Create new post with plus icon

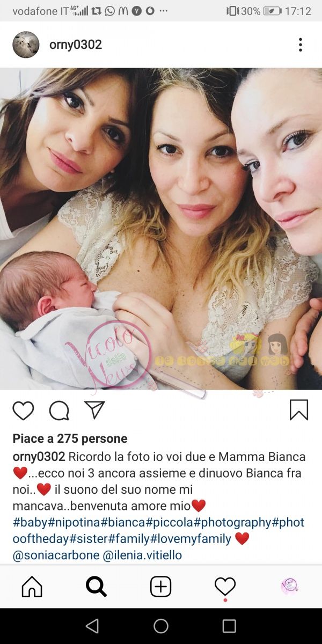click(160, 587)
